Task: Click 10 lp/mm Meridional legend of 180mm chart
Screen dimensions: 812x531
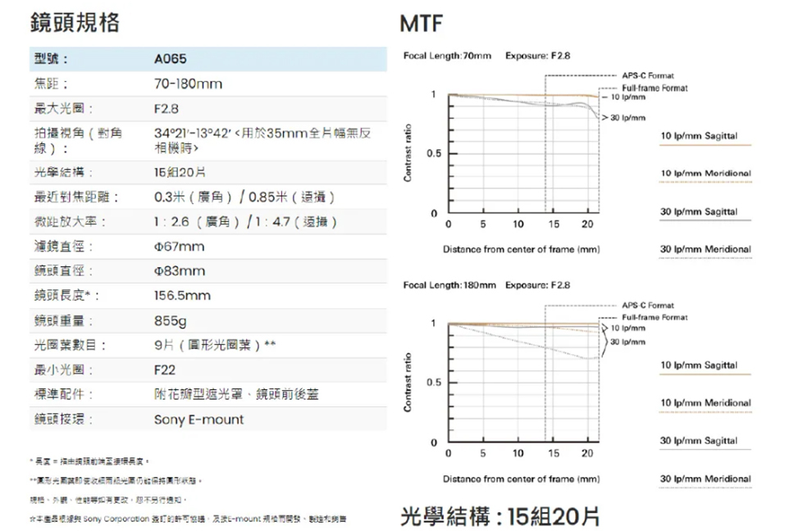Action: [x=705, y=402]
